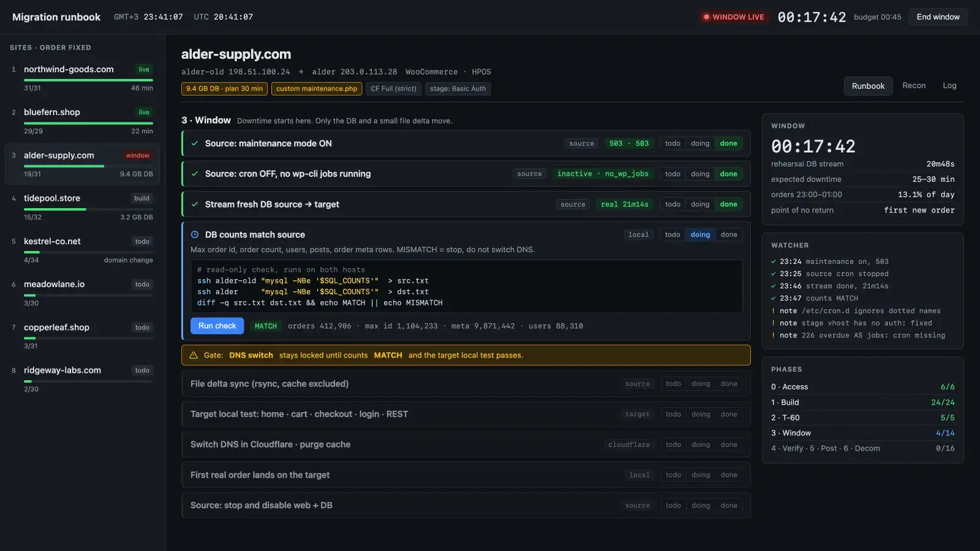Click the checkmark icon on cron OFF step
This screenshot has width=980, height=551.
195,174
